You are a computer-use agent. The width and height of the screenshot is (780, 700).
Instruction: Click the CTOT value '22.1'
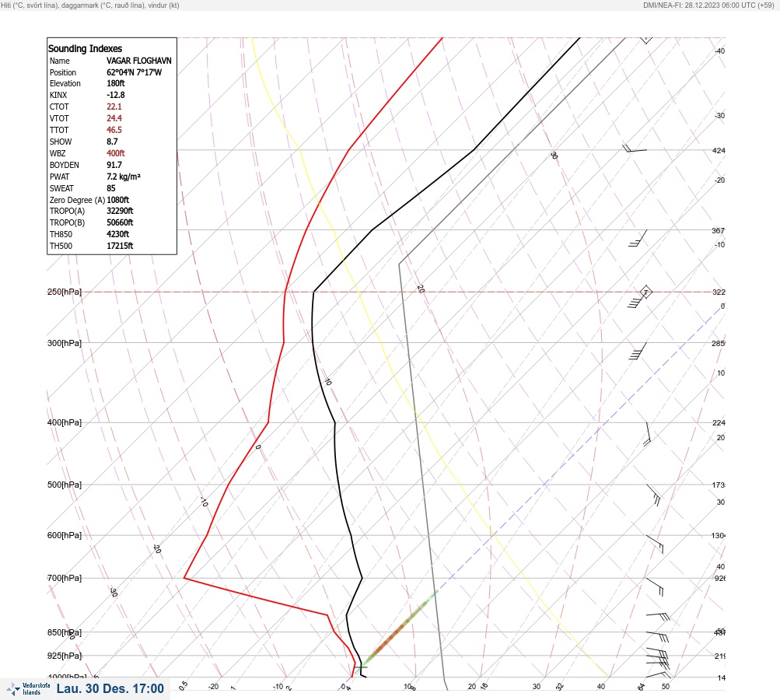click(114, 107)
